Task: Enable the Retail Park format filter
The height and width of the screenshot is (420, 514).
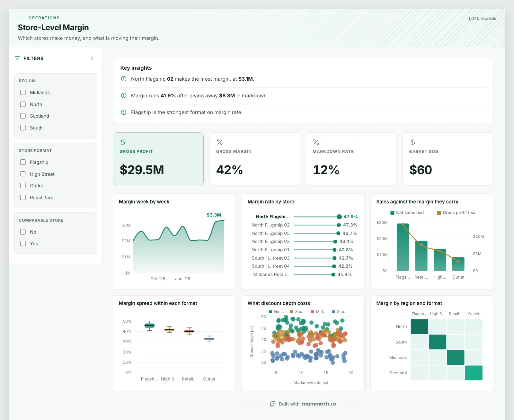Action: point(23,198)
